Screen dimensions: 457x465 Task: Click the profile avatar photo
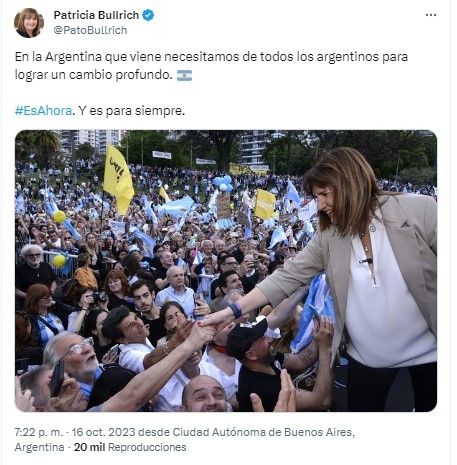(29, 23)
